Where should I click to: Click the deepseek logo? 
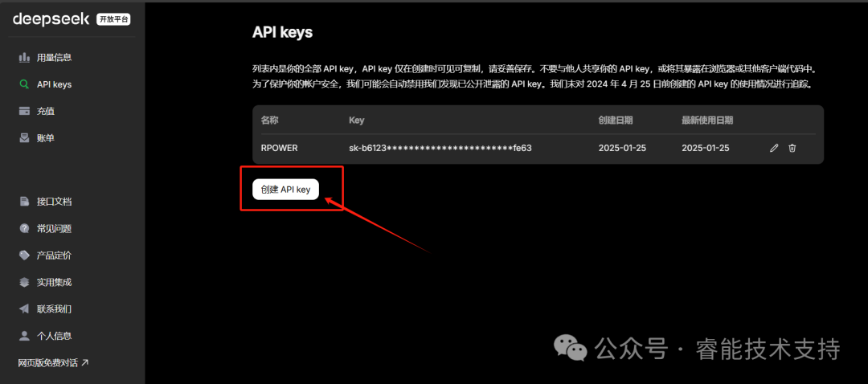tap(51, 19)
